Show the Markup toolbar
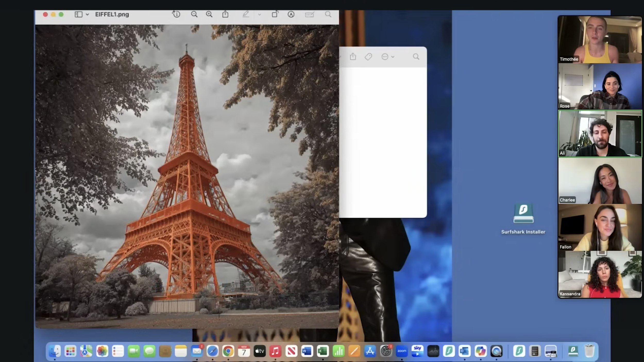644x362 pixels. pos(291,14)
